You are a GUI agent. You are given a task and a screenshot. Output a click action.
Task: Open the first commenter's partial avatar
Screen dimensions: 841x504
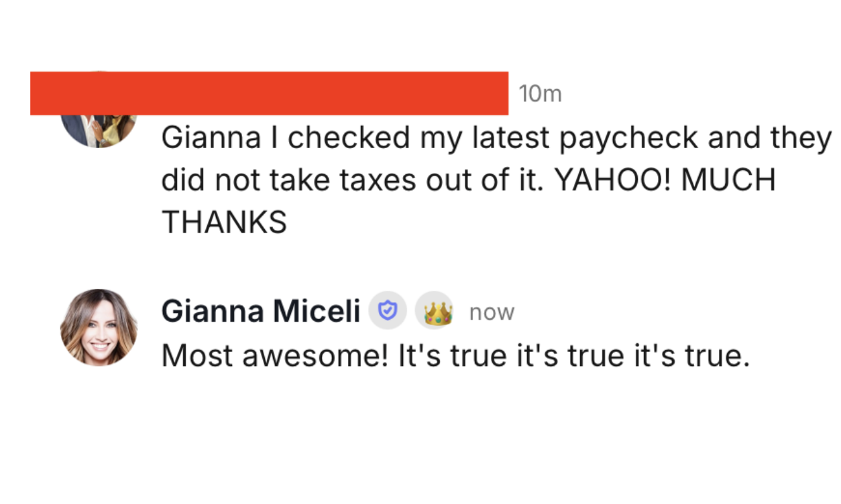[x=99, y=130]
